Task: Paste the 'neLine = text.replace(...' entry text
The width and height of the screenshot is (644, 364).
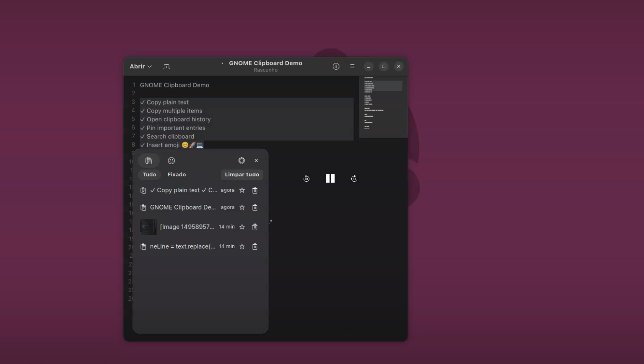Action: pos(183,246)
